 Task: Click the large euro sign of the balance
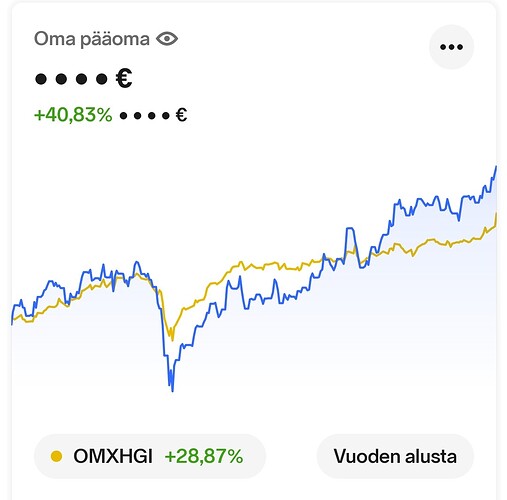[124, 78]
